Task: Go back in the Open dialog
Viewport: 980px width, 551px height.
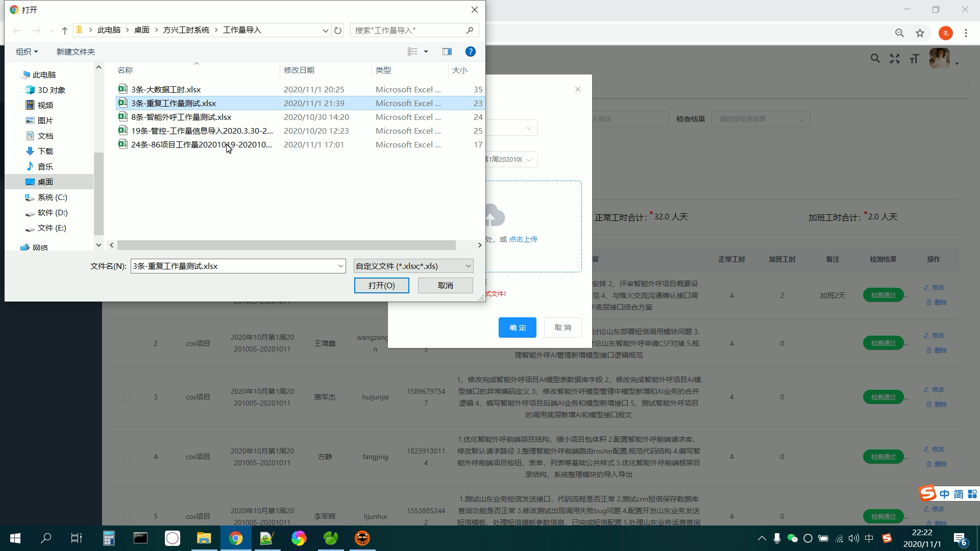Action: 16,30
